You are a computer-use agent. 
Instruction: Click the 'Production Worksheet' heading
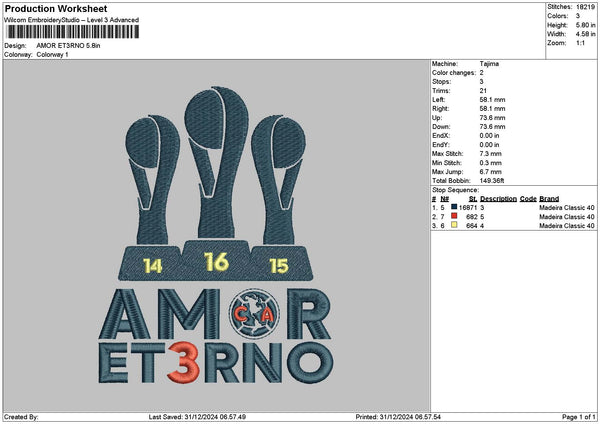click(x=56, y=9)
